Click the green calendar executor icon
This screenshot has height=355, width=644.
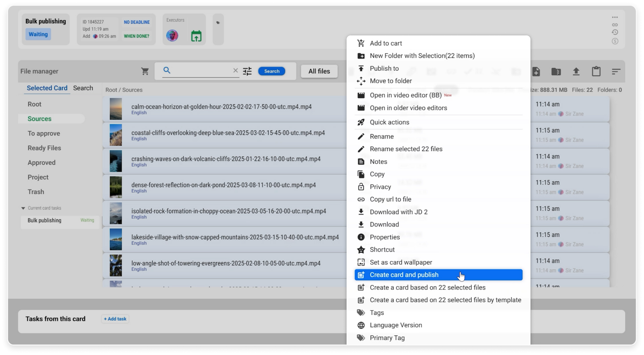click(196, 36)
